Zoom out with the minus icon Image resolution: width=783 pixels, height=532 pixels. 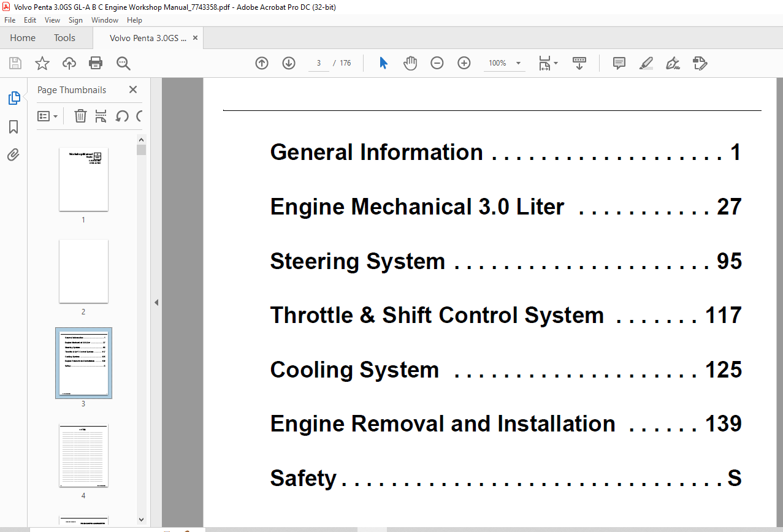coord(437,63)
